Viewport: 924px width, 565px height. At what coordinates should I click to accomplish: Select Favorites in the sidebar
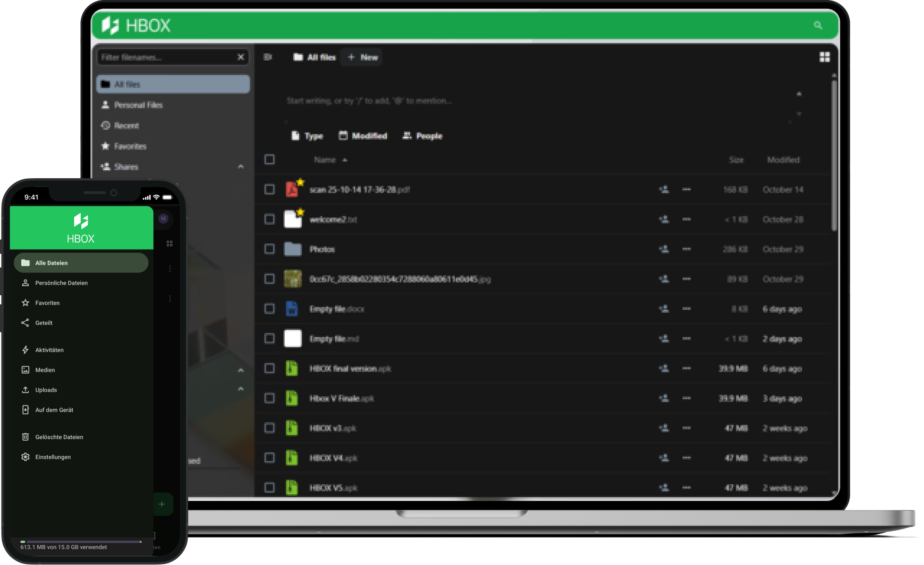pyautogui.click(x=130, y=146)
